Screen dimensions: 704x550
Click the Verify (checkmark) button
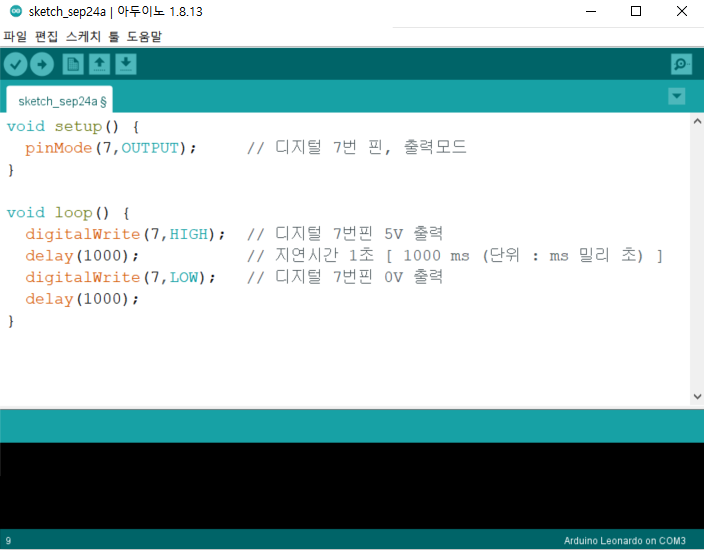coord(16,64)
